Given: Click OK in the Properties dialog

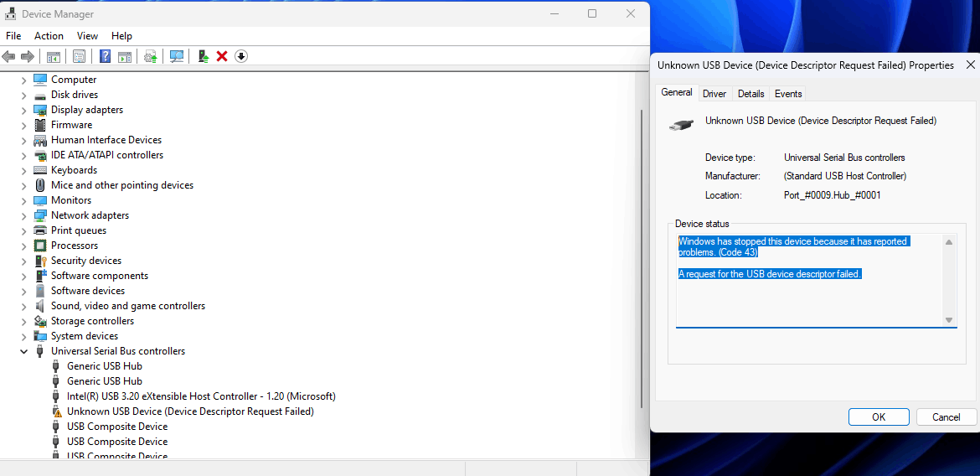Looking at the screenshot, I should (x=879, y=417).
